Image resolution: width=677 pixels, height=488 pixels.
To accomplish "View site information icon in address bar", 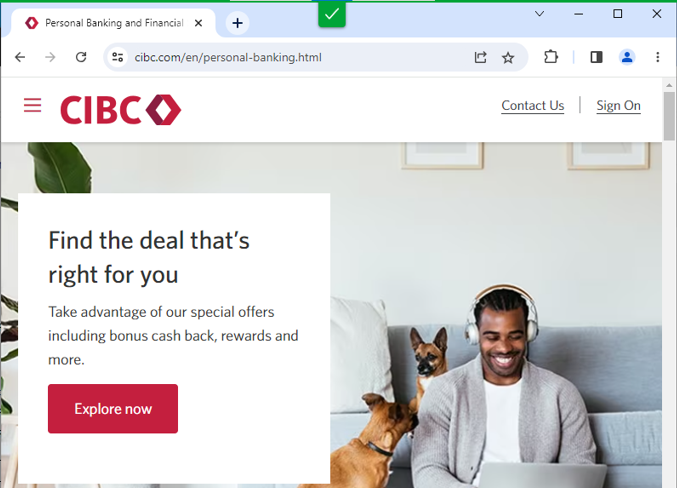I will 117,57.
